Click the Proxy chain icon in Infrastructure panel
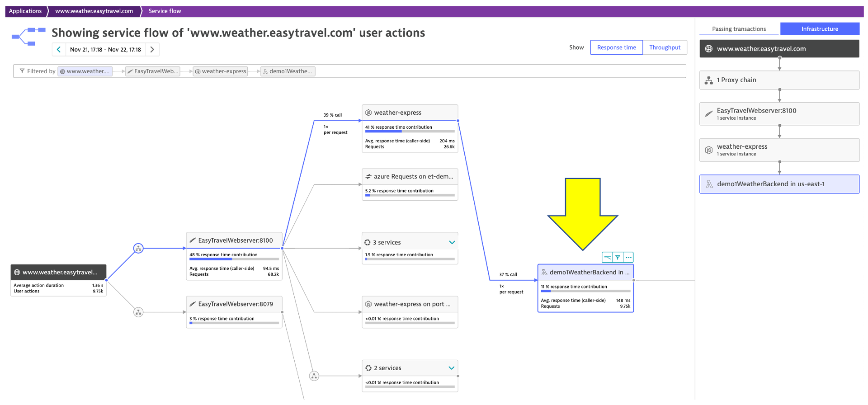This screenshot has width=868, height=405. 709,80
